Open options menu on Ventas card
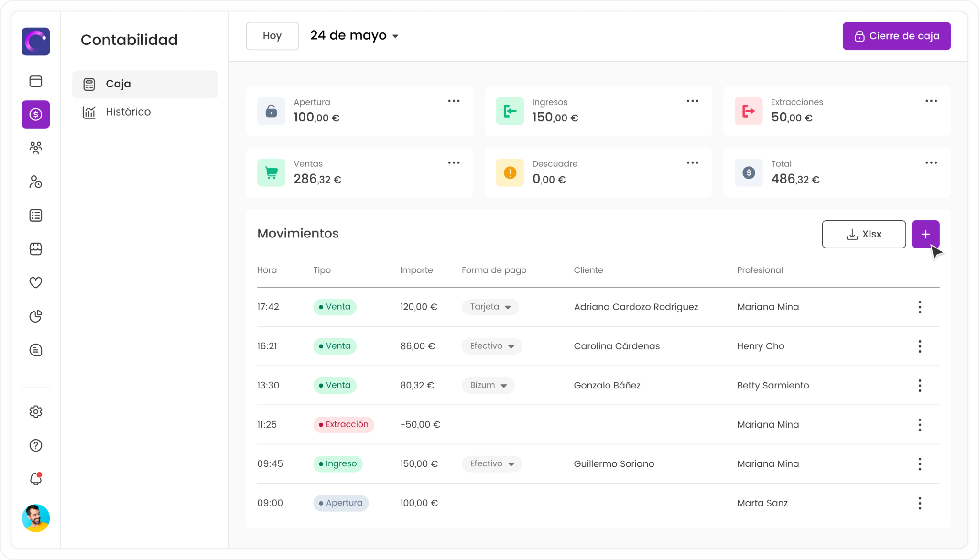Viewport: 979px width, 560px height. pos(454,163)
